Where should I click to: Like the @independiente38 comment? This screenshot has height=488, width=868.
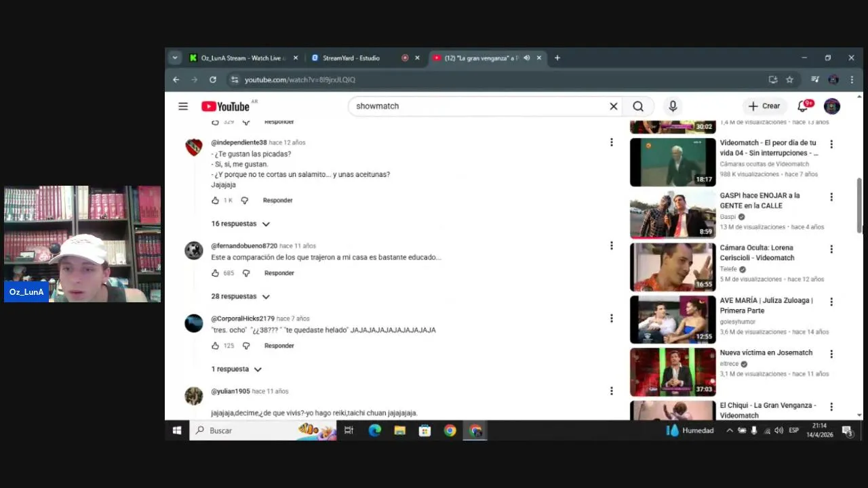[x=215, y=201]
